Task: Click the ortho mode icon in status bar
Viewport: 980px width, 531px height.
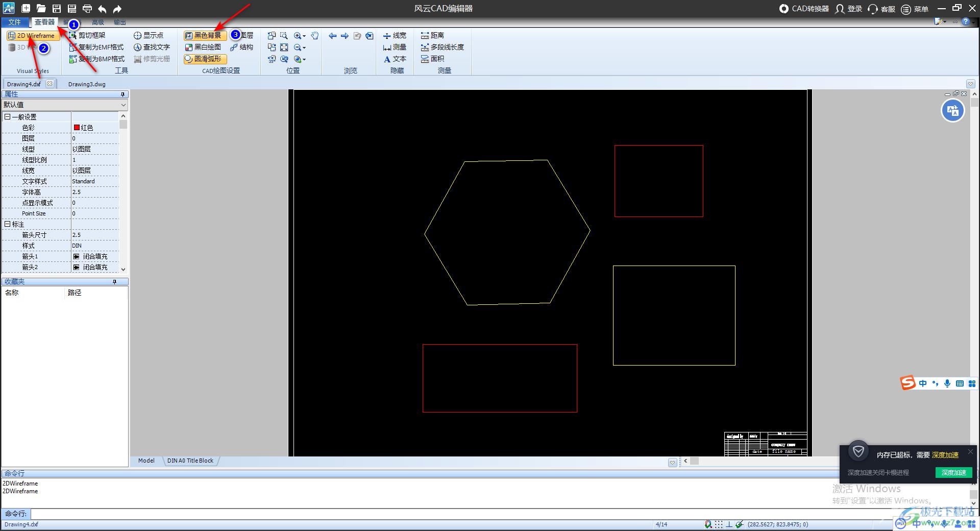Action: (x=729, y=524)
